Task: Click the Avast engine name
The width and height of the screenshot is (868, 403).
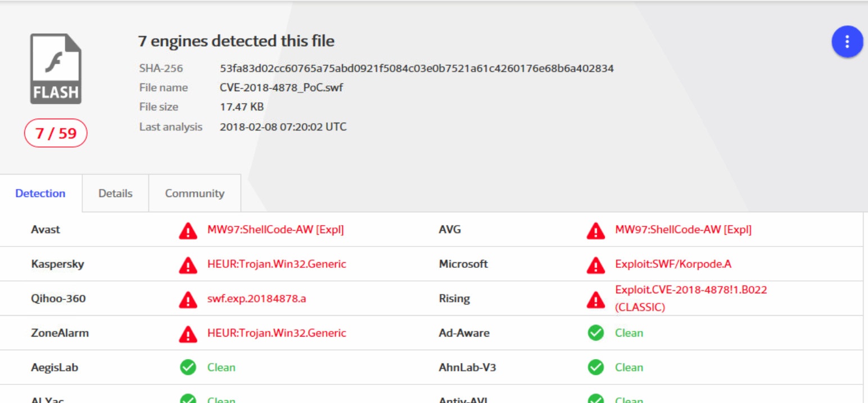Action: pyautogui.click(x=46, y=230)
